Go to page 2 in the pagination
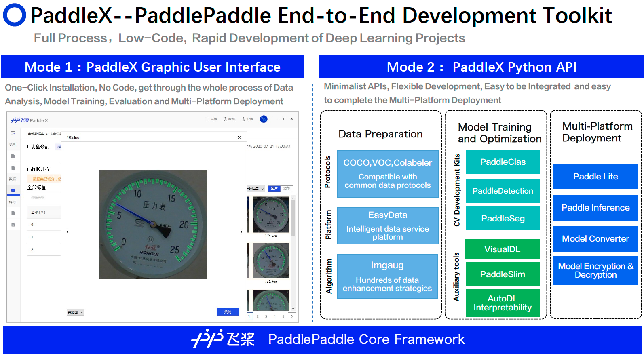Screen dimensions: 644x356 pyautogui.click(x=258, y=316)
